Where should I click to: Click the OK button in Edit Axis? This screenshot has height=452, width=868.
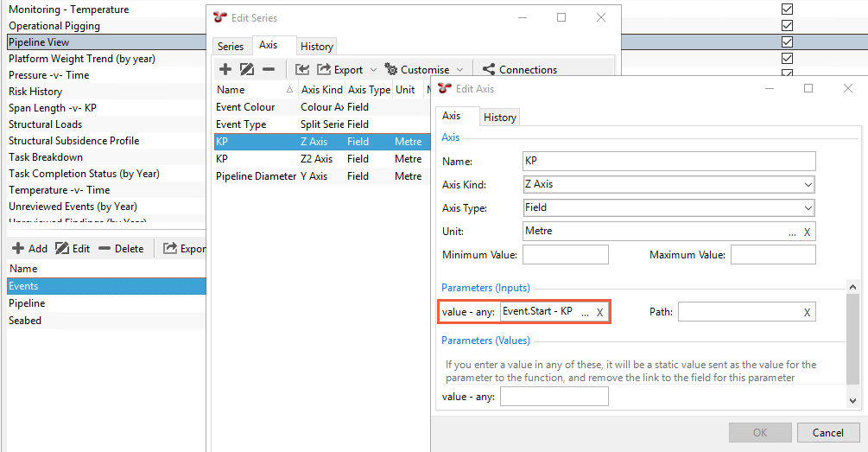[x=760, y=433]
